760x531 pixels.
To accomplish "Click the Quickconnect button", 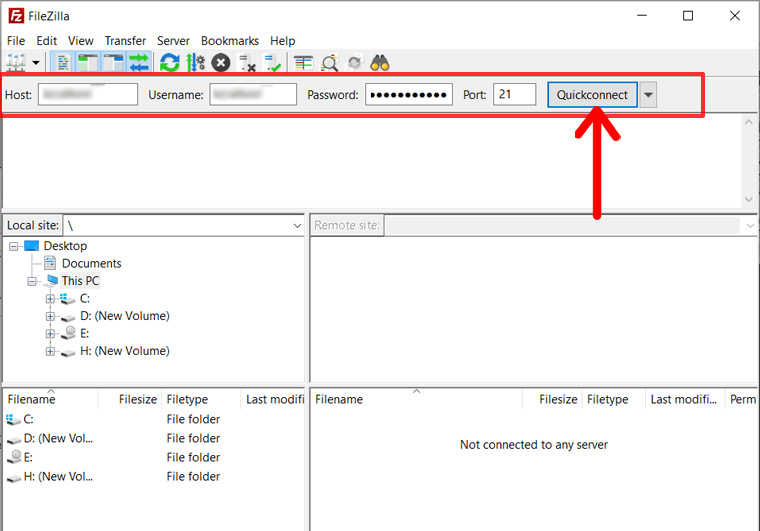I will [592, 94].
